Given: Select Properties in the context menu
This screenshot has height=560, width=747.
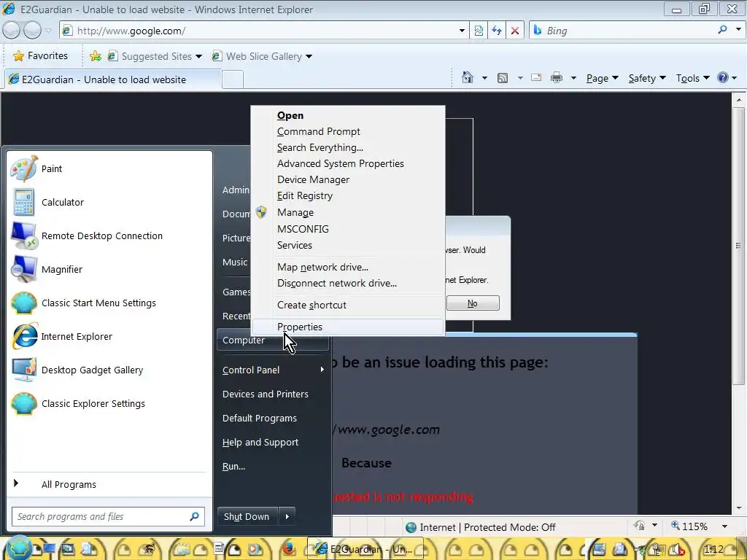Looking at the screenshot, I should pos(348,327).
